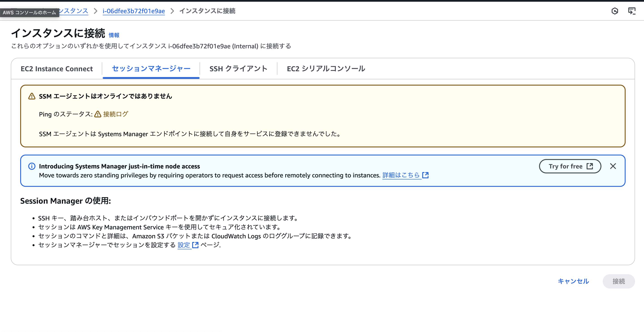Follow the 詳細はこちら link

[x=401, y=175]
